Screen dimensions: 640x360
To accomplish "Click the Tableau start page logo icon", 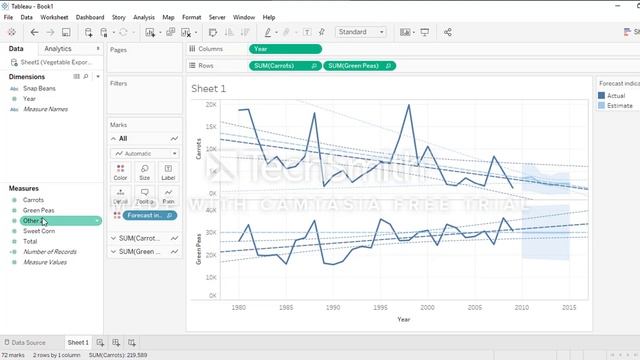I will click(12, 32).
